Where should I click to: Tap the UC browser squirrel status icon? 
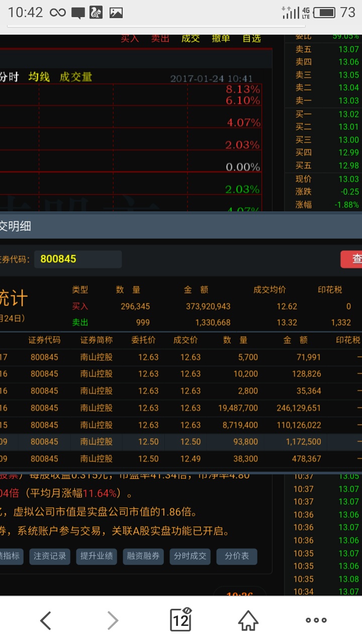[x=96, y=13]
